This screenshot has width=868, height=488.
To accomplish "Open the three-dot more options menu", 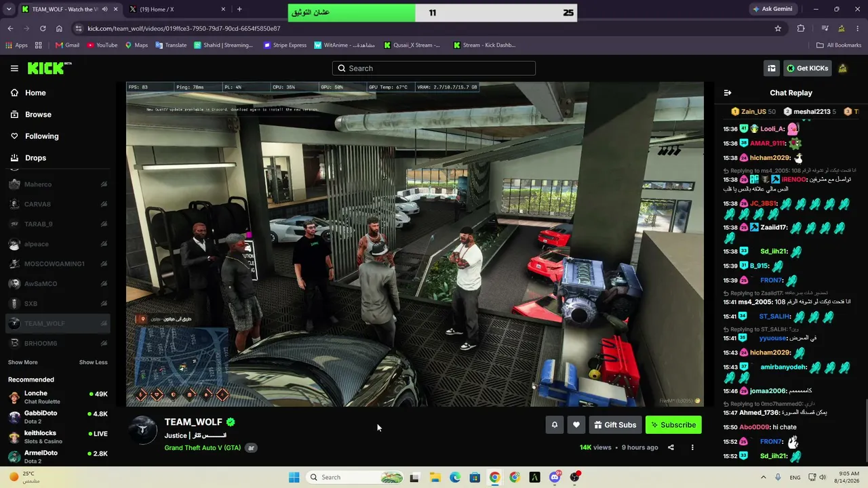I will click(692, 447).
